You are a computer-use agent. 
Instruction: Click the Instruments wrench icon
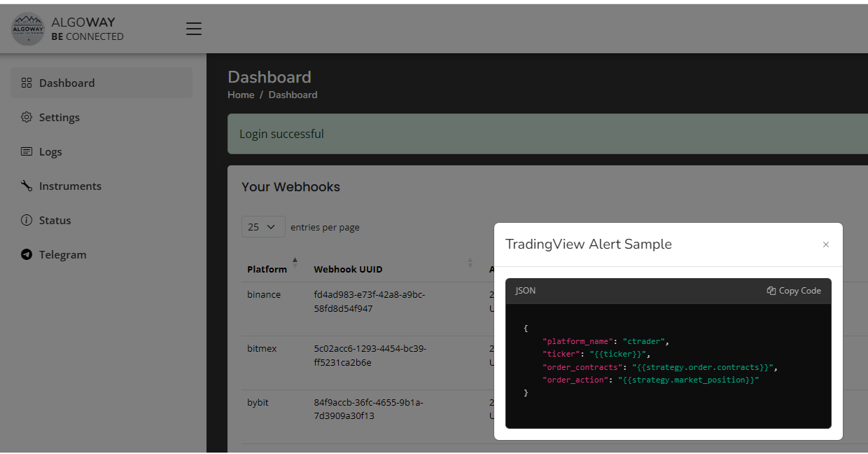click(27, 186)
